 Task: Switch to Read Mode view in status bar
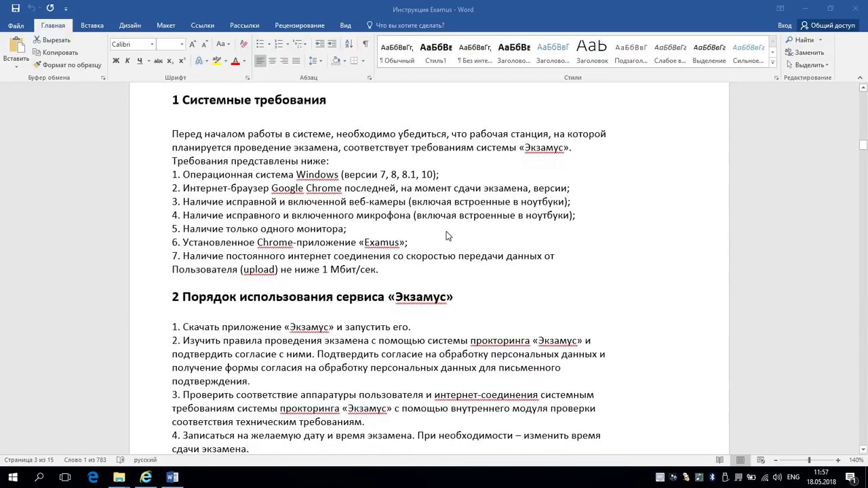tap(719, 460)
